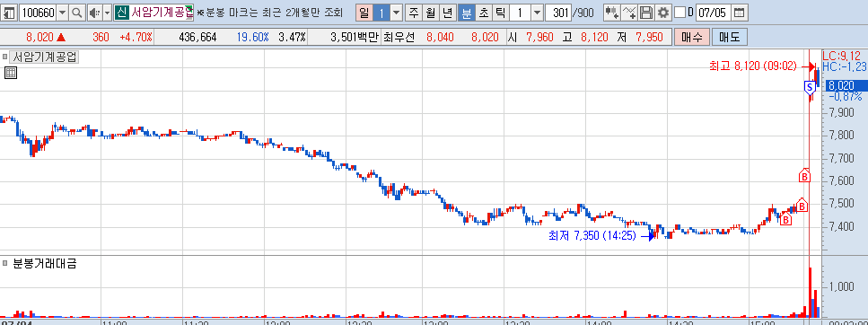The image size is (868, 325).
Task: Open the calendar date picker icon
Action: (739, 13)
